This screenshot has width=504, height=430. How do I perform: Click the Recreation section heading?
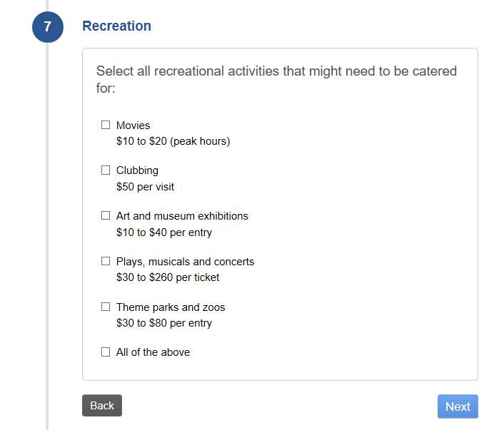point(116,26)
